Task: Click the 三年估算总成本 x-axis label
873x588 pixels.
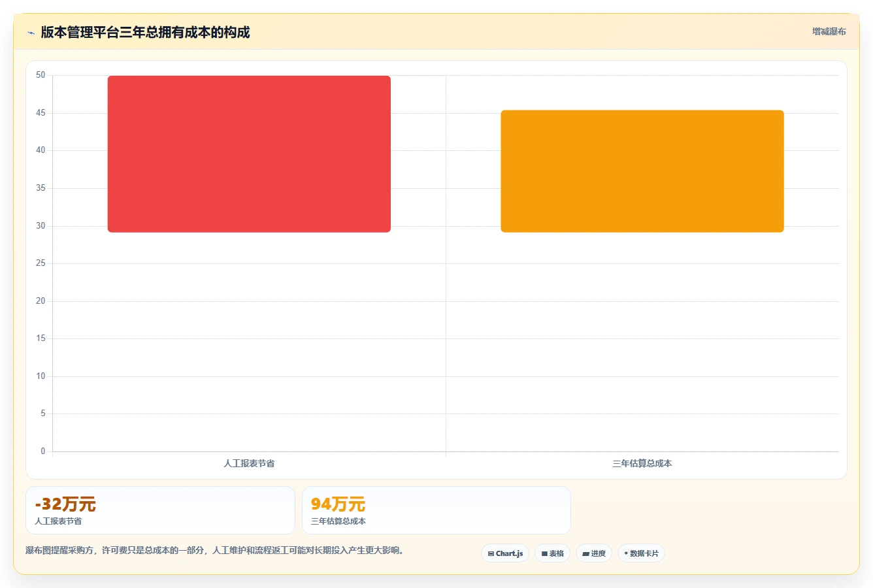Action: [x=642, y=463]
